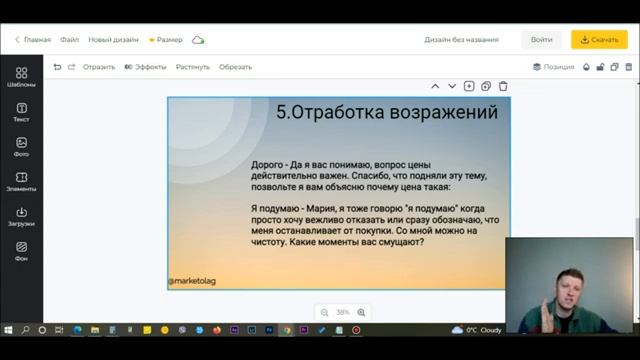This screenshot has width=640, height=360.
Task: Open the Фон background panel
Action: click(x=21, y=251)
